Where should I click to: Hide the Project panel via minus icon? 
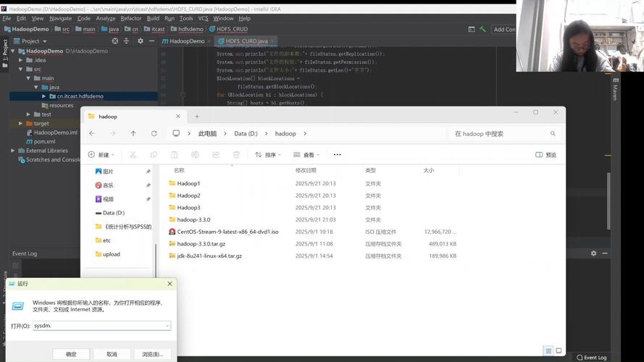[x=151, y=41]
